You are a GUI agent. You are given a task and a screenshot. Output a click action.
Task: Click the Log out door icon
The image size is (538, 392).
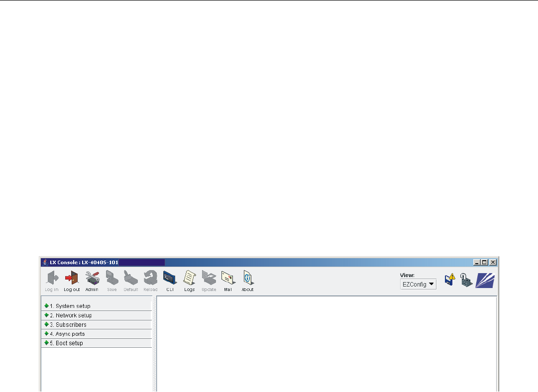click(72, 278)
